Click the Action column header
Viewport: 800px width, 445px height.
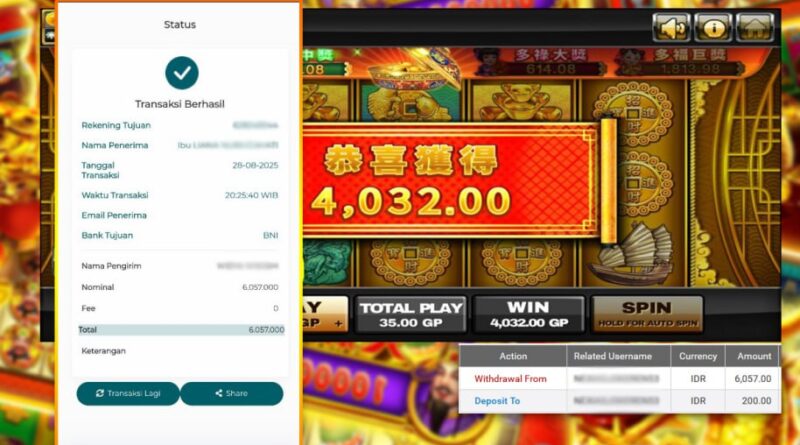513,356
